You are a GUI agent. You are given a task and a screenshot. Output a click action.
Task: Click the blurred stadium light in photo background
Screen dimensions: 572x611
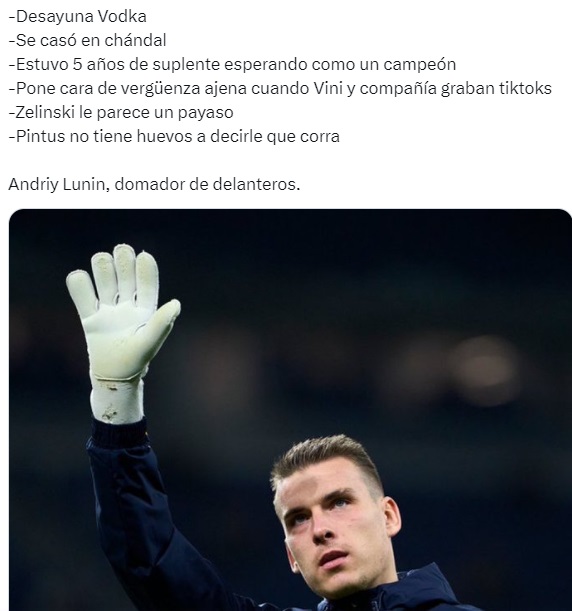485,370
